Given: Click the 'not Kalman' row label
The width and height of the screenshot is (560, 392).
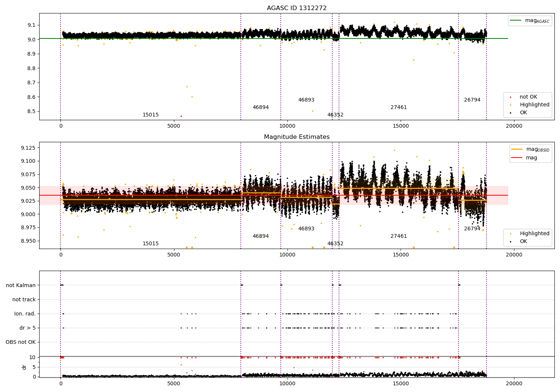Looking at the screenshot, I should pos(21,285).
